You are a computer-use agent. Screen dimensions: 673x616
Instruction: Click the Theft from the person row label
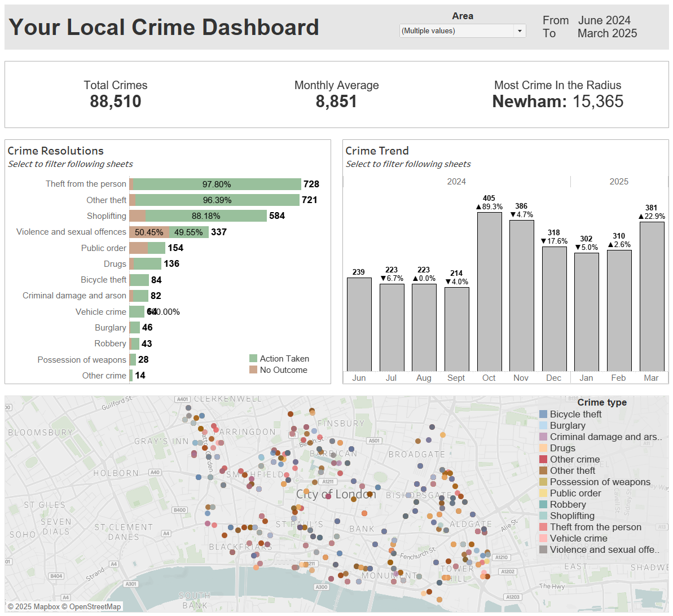point(86,184)
